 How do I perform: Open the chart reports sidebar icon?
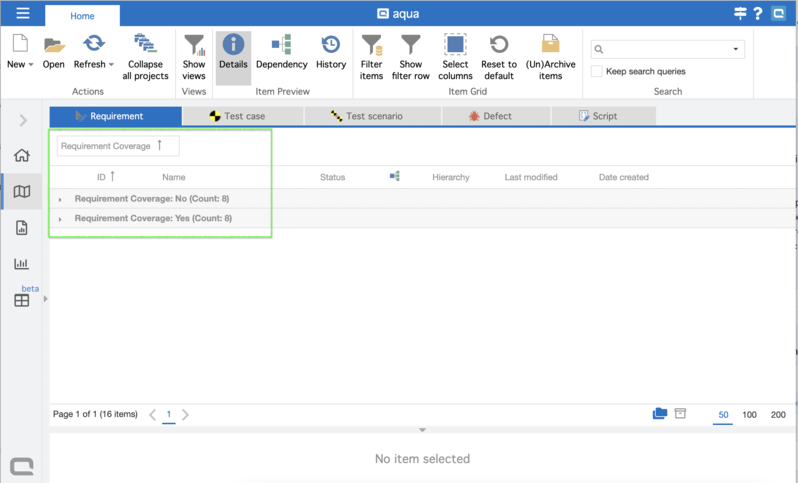21,264
